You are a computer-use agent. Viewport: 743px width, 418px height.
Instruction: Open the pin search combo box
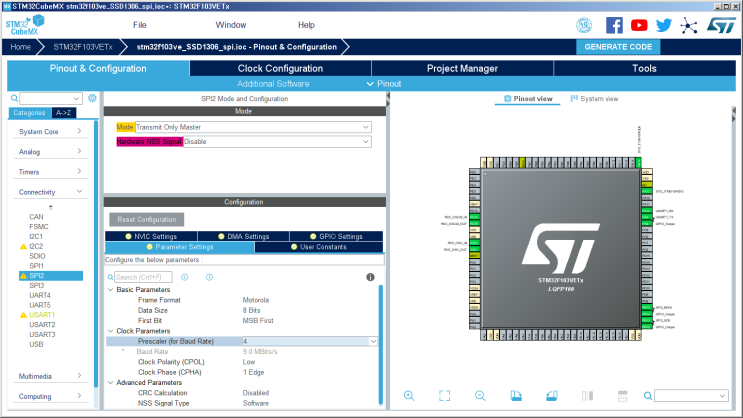(691, 396)
